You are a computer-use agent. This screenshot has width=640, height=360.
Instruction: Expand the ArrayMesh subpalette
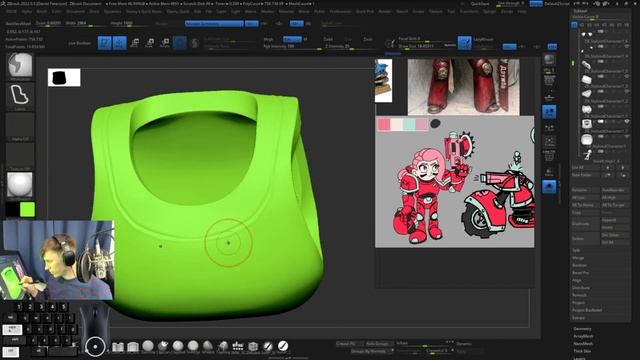[x=583, y=336]
